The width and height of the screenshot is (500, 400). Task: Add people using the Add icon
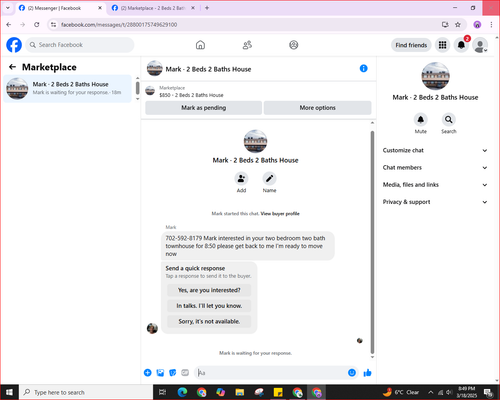tap(241, 179)
